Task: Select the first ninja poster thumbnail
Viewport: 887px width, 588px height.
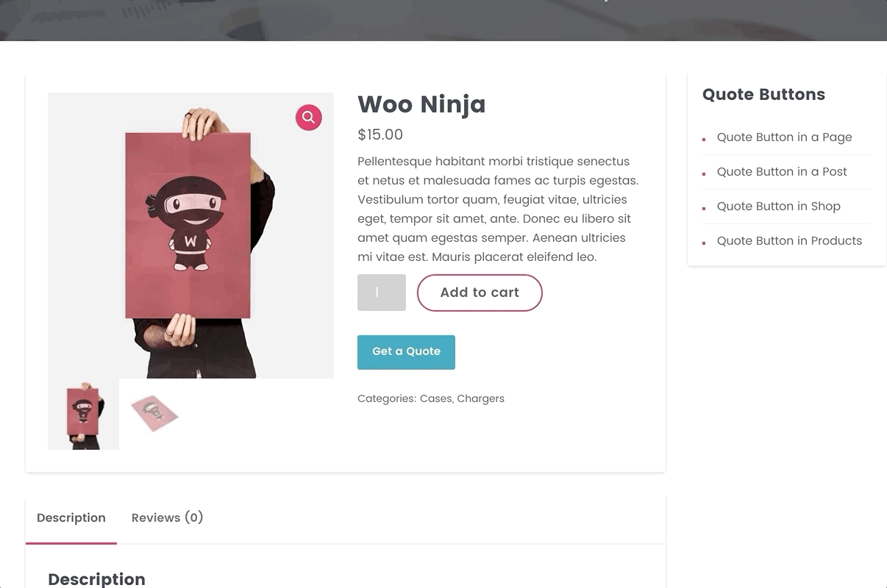Action: point(83,414)
